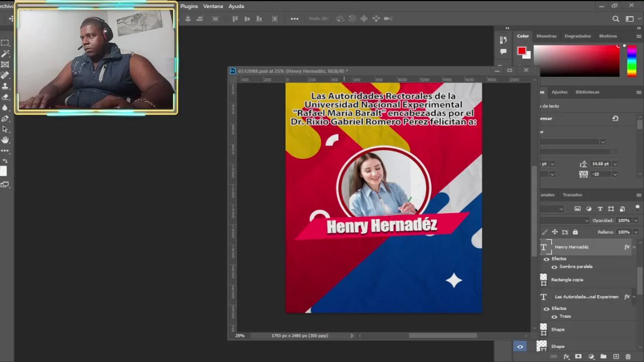Hide the bottom Shape layer eye
This screenshot has width=644, height=362.
[520, 346]
